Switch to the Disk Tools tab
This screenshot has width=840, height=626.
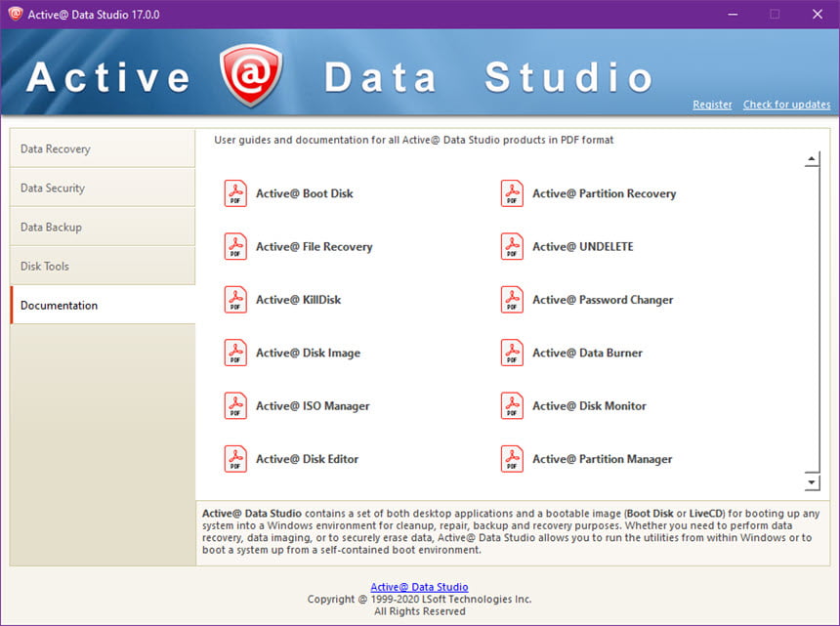pyautogui.click(x=103, y=266)
